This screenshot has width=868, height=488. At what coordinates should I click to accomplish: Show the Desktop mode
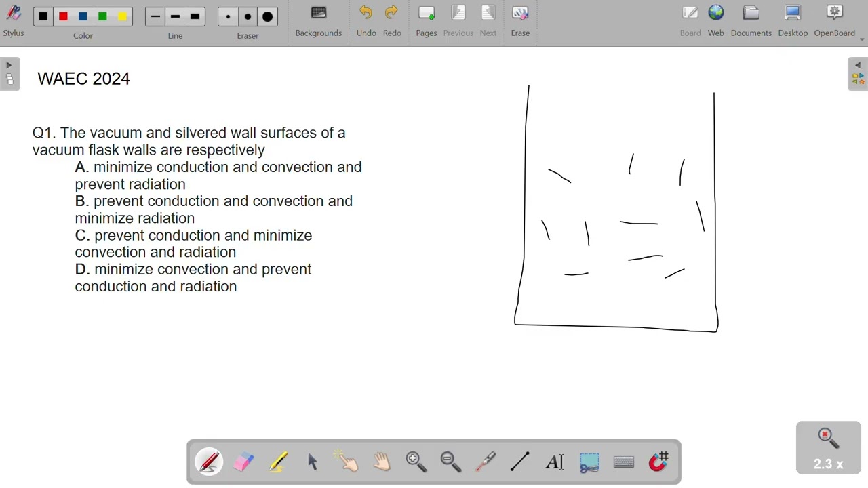[x=793, y=21]
